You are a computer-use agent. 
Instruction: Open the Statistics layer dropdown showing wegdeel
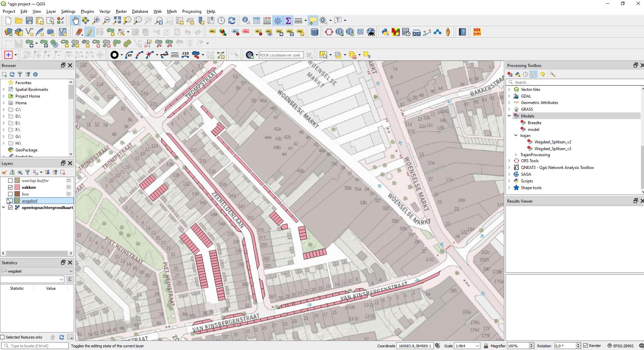(37, 271)
